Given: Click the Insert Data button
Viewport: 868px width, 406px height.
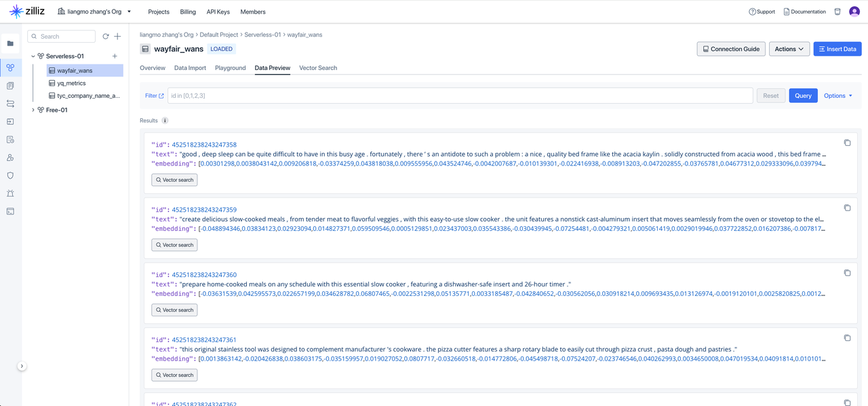Looking at the screenshot, I should tap(837, 49).
